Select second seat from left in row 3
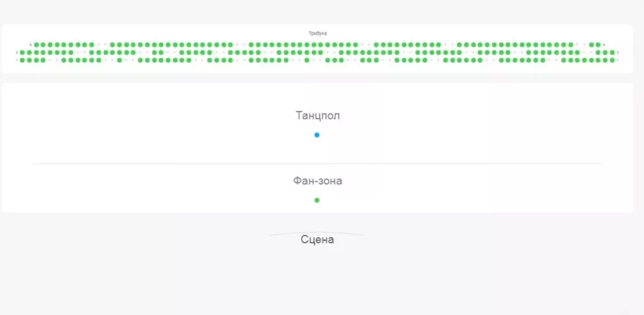 (x=43, y=44)
